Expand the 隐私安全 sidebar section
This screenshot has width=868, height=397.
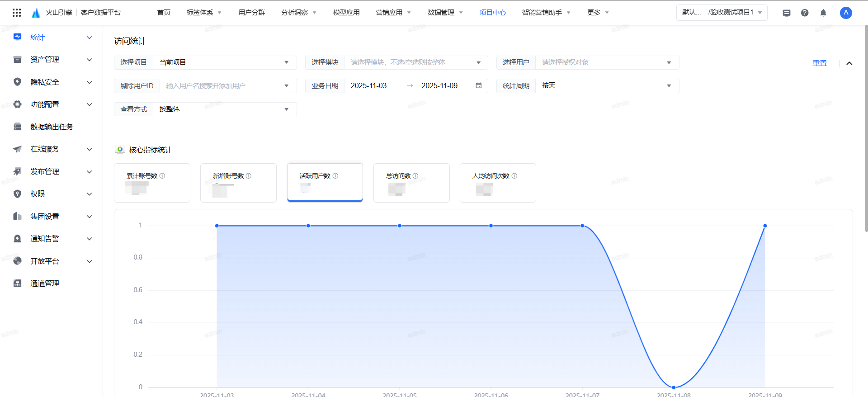90,82
